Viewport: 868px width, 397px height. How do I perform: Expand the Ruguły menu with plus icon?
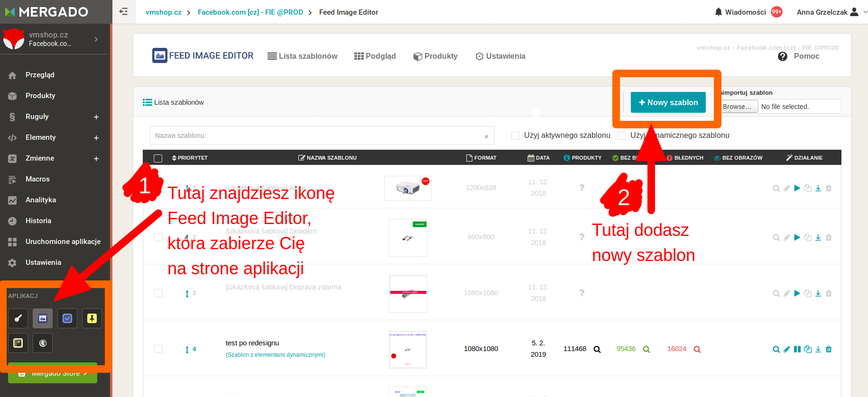(x=96, y=117)
